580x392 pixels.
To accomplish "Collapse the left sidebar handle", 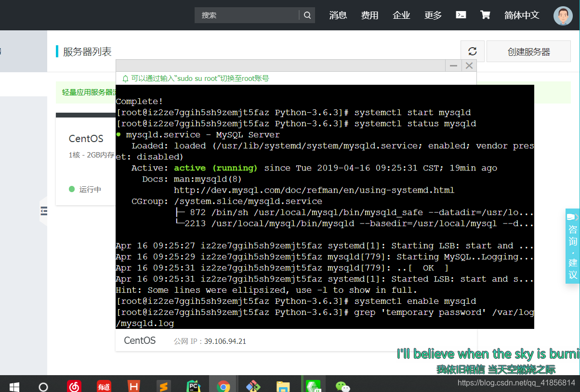I will (x=43, y=211).
